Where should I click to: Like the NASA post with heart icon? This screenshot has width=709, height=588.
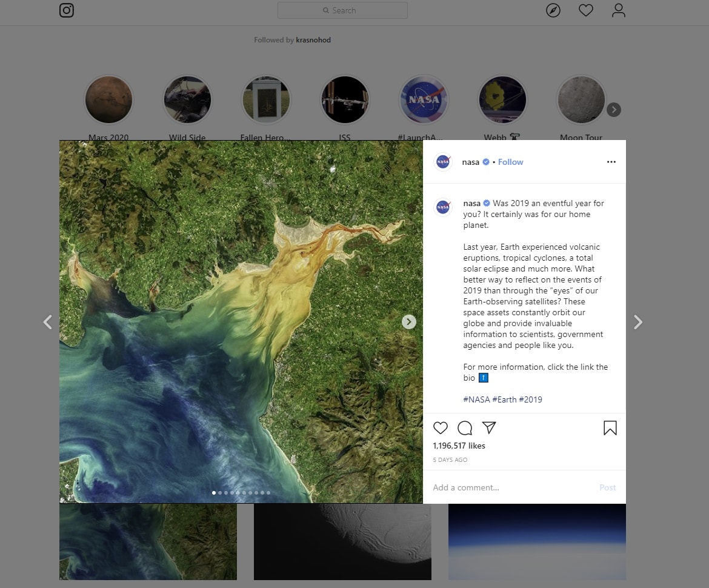coord(441,428)
